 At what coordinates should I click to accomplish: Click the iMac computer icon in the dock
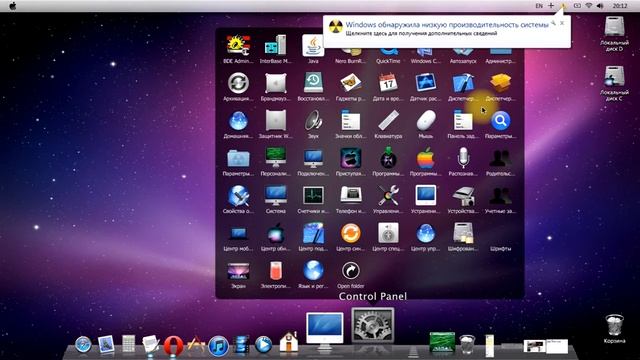click(325, 331)
